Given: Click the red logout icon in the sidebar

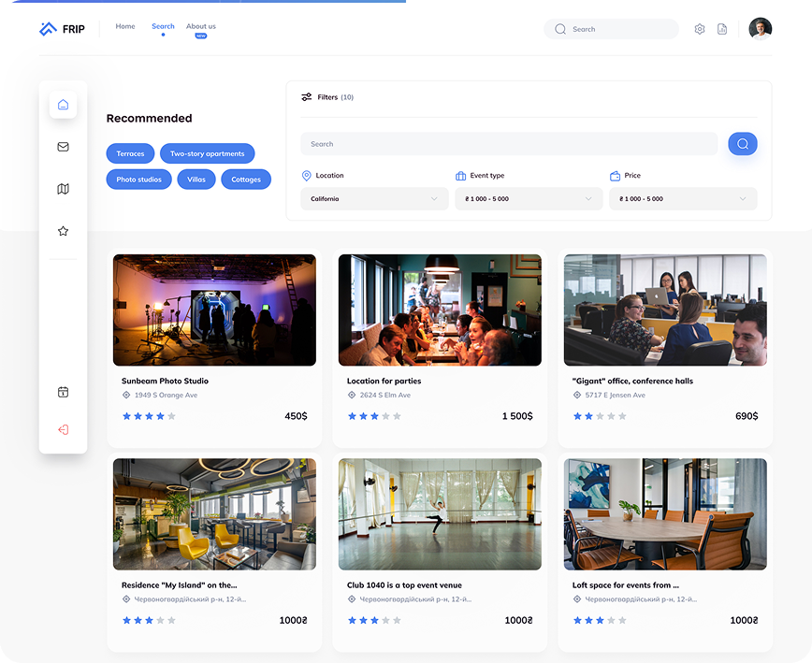Looking at the screenshot, I should pos(63,430).
